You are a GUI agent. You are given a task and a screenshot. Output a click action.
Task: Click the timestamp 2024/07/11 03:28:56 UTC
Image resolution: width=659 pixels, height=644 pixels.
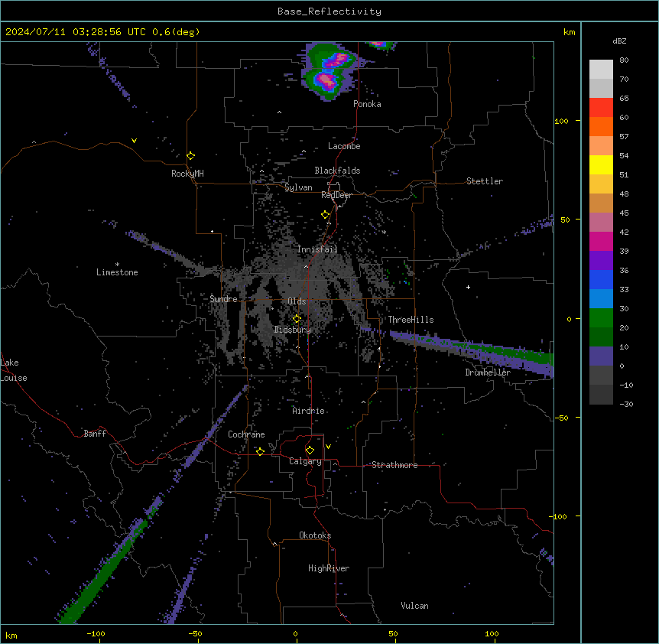coord(75,32)
